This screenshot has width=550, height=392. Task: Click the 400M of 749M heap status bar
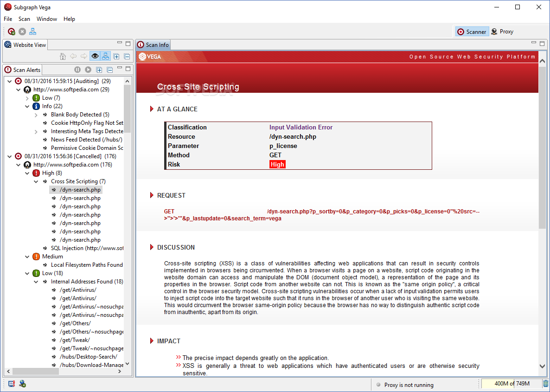click(x=512, y=384)
